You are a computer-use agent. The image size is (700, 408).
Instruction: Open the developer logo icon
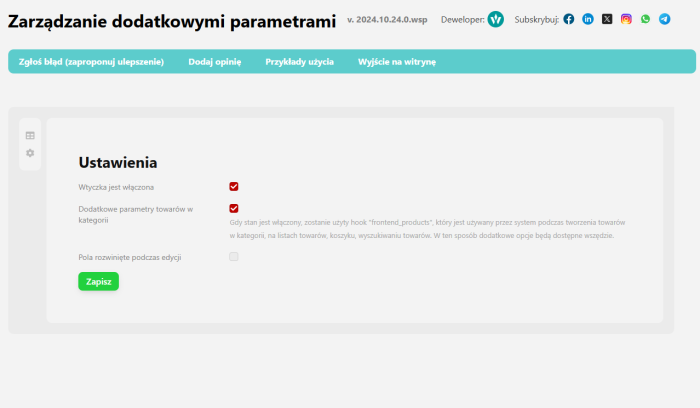[x=496, y=19]
